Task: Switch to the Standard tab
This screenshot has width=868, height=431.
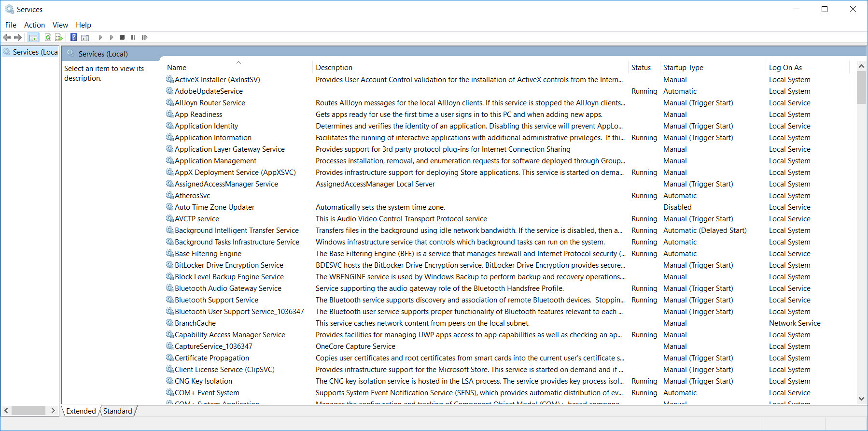Action: 118,411
